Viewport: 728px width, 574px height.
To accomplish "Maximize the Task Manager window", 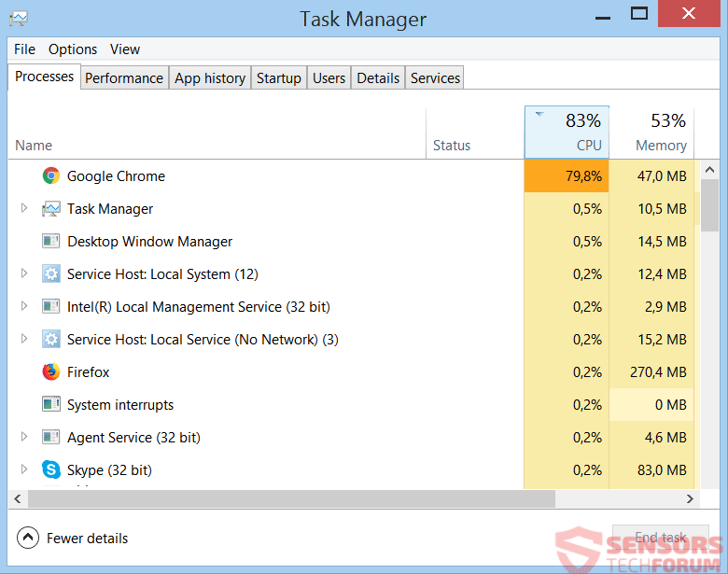I will (x=638, y=14).
